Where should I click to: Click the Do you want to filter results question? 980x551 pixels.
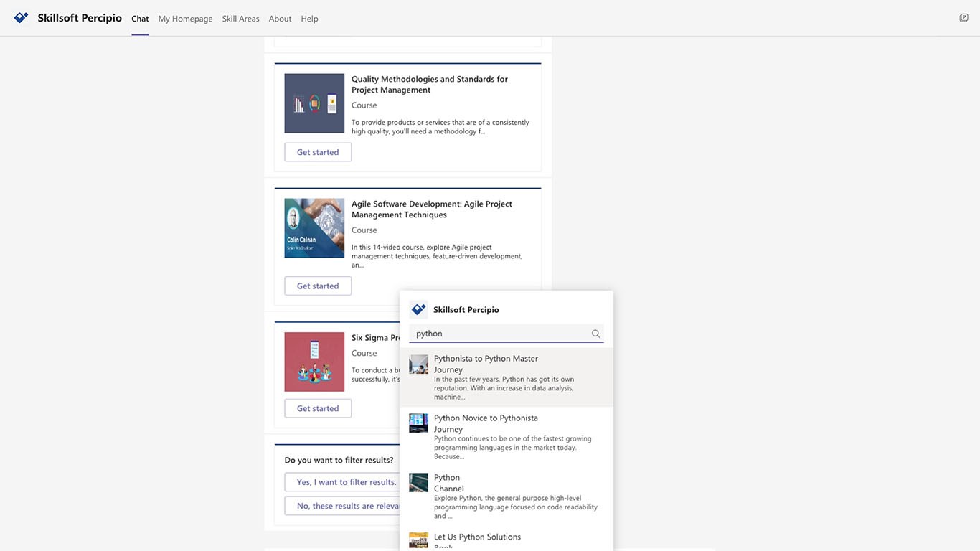click(339, 461)
